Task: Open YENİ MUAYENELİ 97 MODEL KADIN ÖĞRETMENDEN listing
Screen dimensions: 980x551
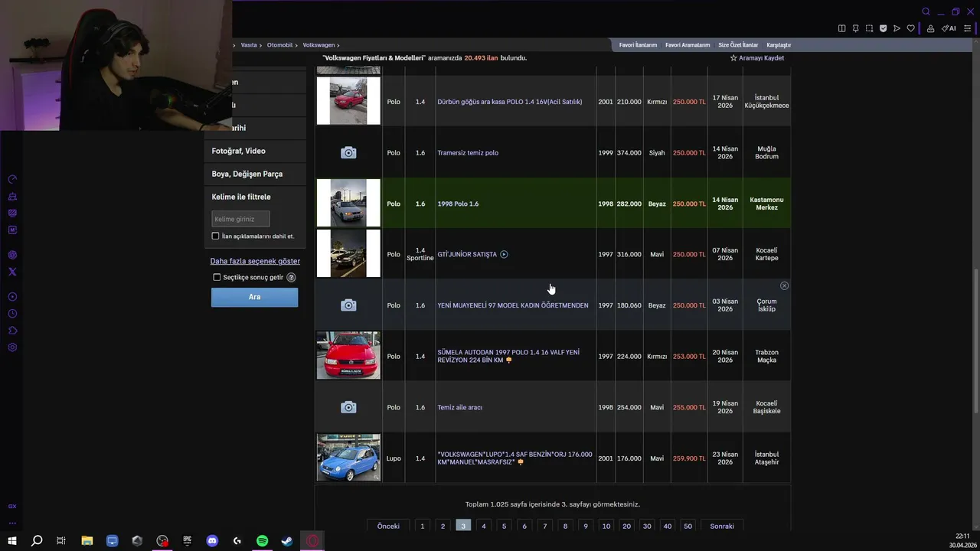Action: coord(513,305)
